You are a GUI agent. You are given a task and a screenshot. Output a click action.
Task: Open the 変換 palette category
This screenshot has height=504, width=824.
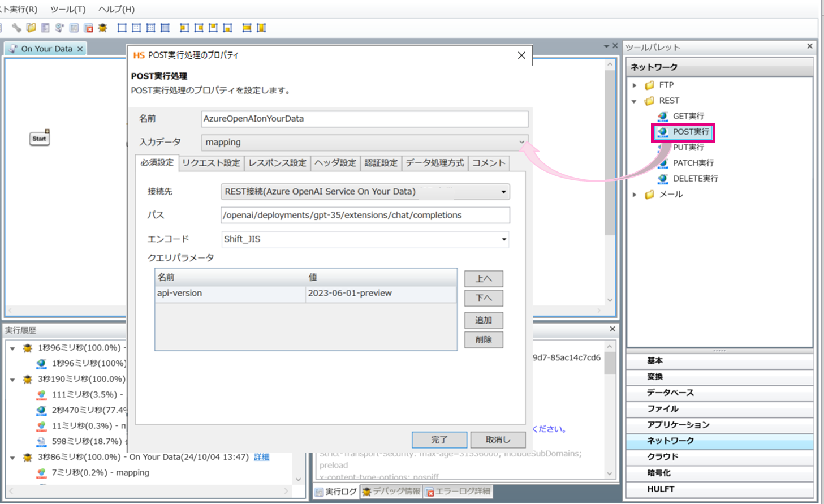(x=719, y=377)
